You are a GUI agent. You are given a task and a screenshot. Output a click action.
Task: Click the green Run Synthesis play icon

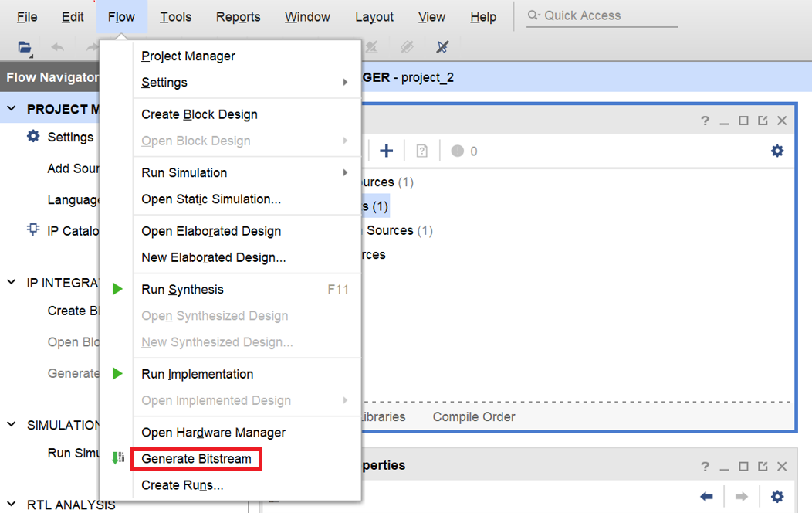[117, 290]
